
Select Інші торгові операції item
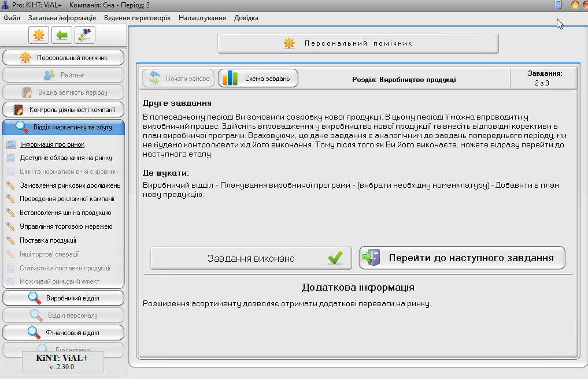click(49, 254)
